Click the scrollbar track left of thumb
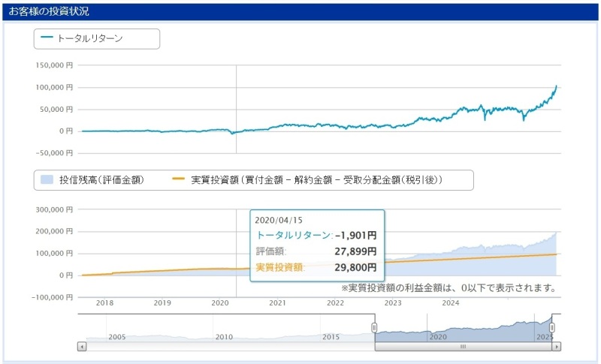 point(225,347)
